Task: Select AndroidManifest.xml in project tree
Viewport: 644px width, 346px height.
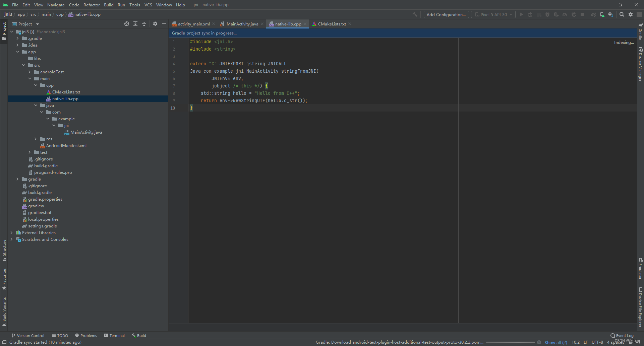Action: pos(66,146)
